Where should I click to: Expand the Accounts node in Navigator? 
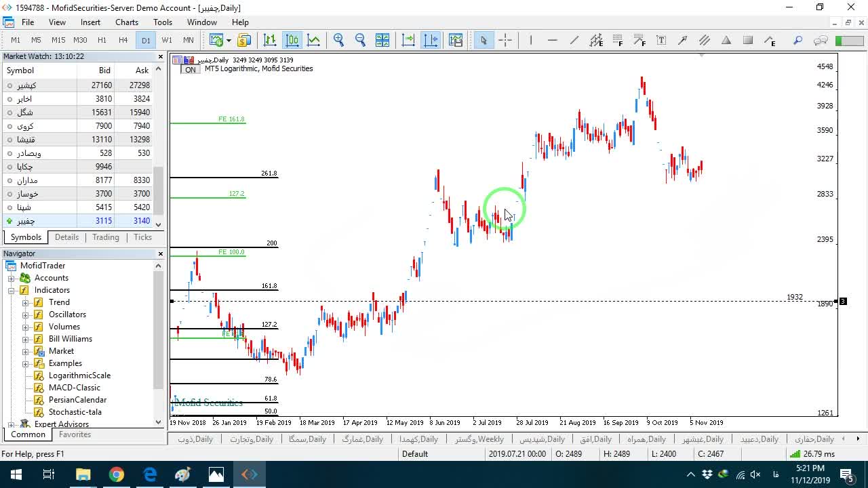pyautogui.click(x=12, y=278)
